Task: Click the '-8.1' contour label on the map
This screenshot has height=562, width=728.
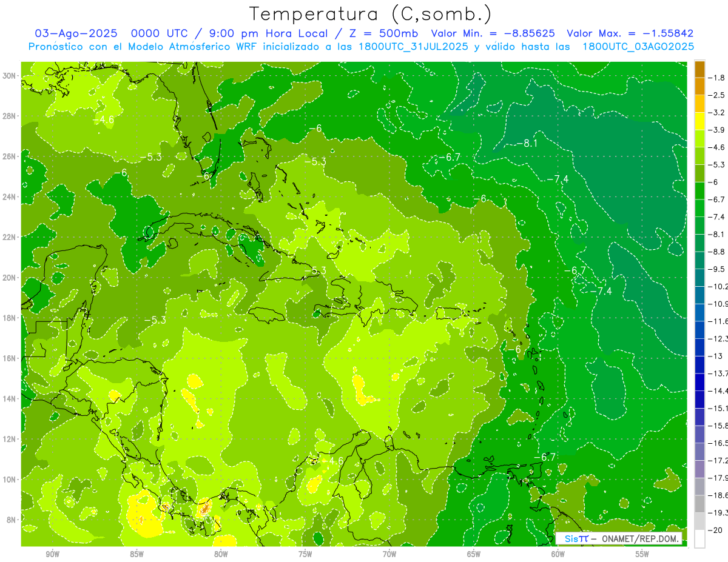Action: point(526,143)
